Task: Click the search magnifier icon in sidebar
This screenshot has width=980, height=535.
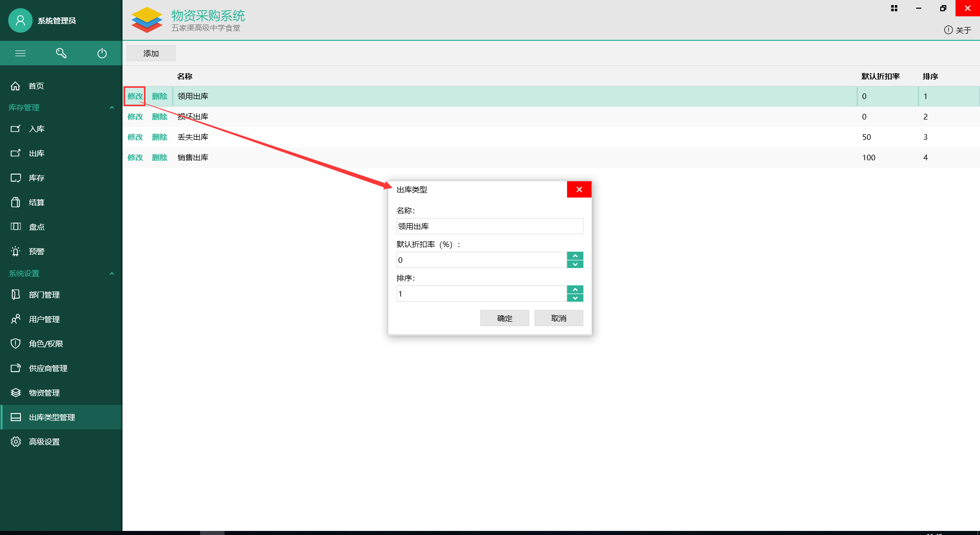Action: pos(61,53)
